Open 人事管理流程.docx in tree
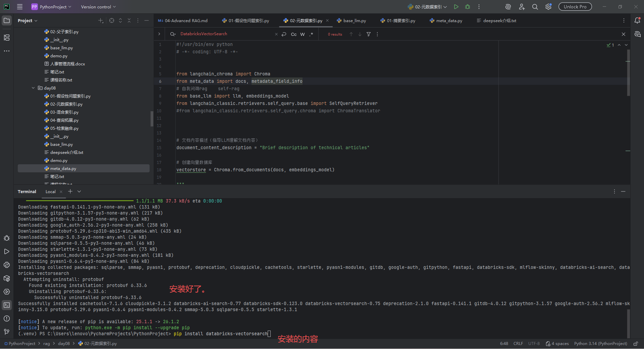Image resolution: width=644 pixels, height=349 pixels. pyautogui.click(x=67, y=64)
